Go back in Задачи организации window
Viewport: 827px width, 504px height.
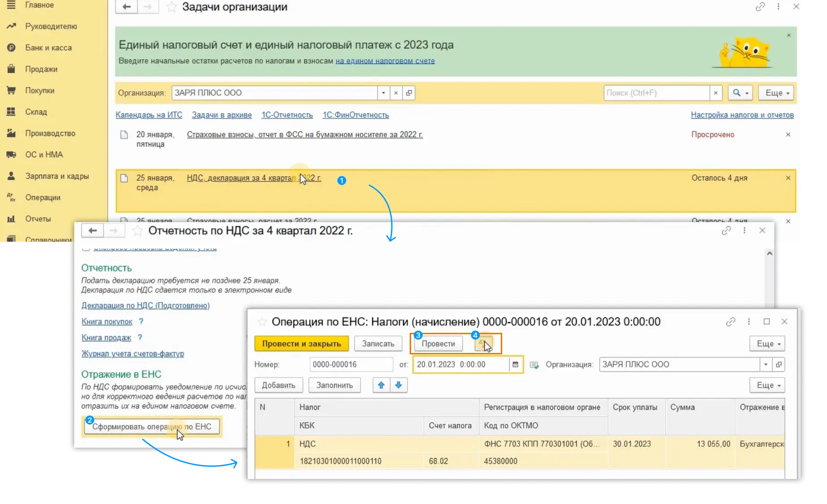coord(126,7)
